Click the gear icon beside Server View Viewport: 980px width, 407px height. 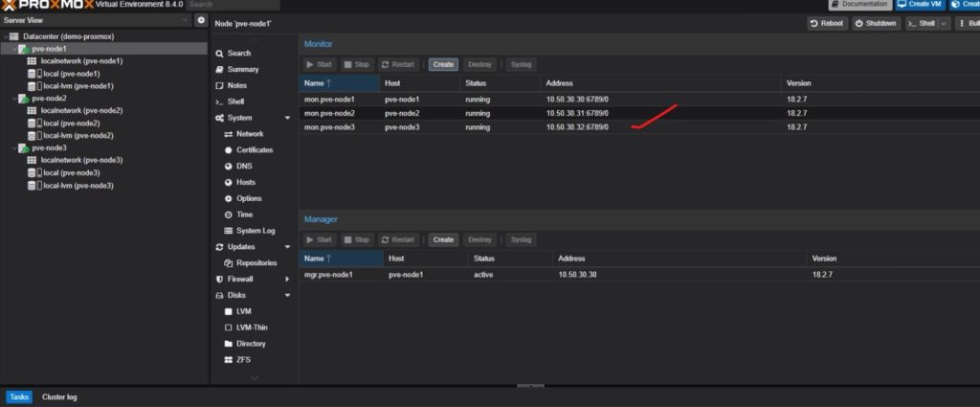pyautogui.click(x=201, y=20)
